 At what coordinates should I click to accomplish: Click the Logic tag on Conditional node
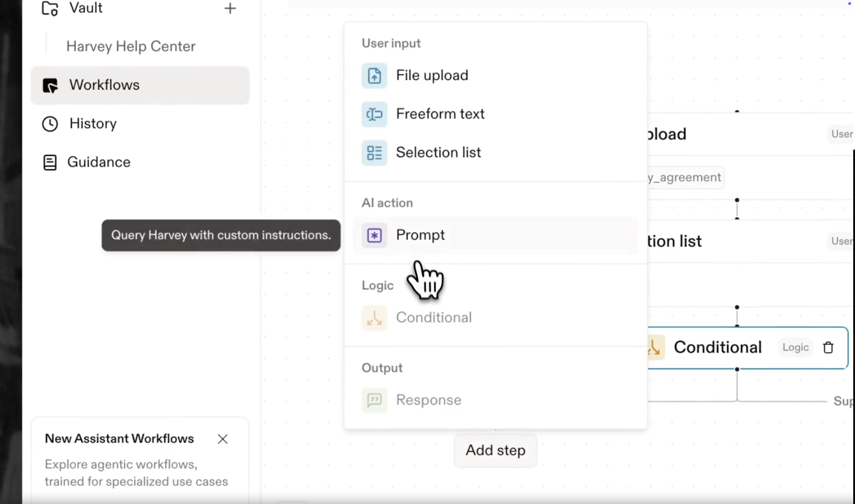[795, 347]
